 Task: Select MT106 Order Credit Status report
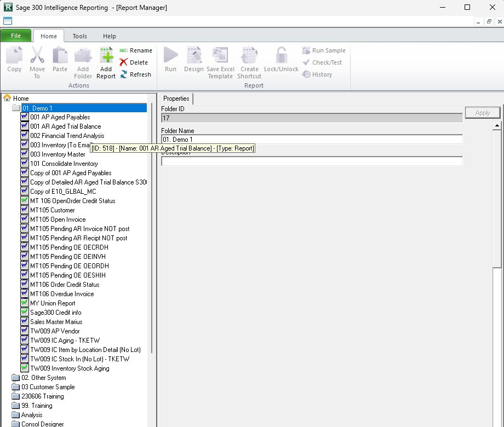(x=65, y=285)
